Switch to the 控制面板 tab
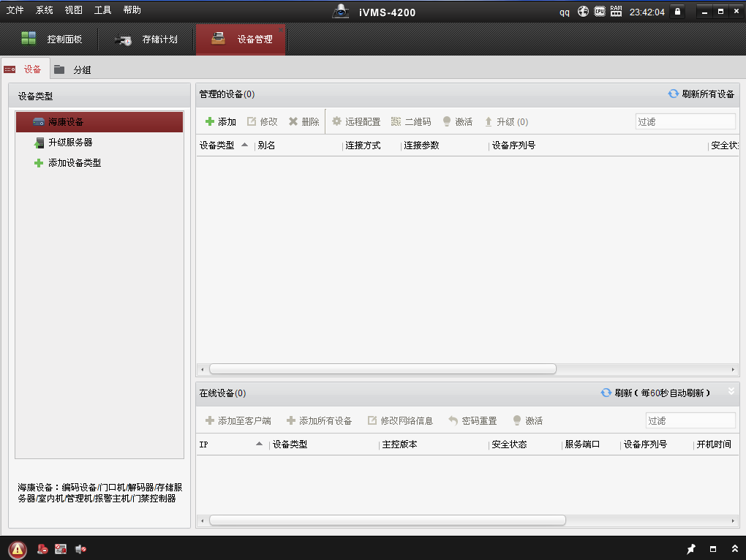This screenshot has height=560, width=746. click(x=51, y=39)
